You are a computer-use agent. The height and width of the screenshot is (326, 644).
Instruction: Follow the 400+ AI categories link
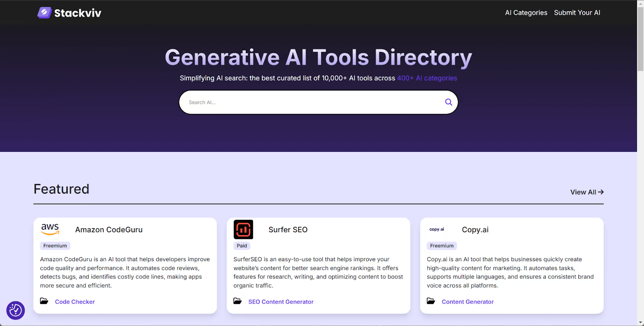coord(427,78)
